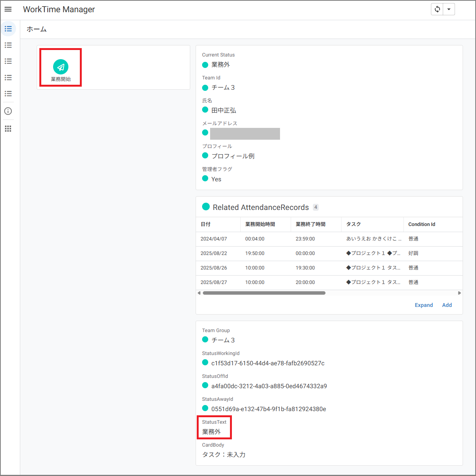The height and width of the screenshot is (476, 476).
Task: Click the teal dot beside プロフィール例
Action: [205, 155]
